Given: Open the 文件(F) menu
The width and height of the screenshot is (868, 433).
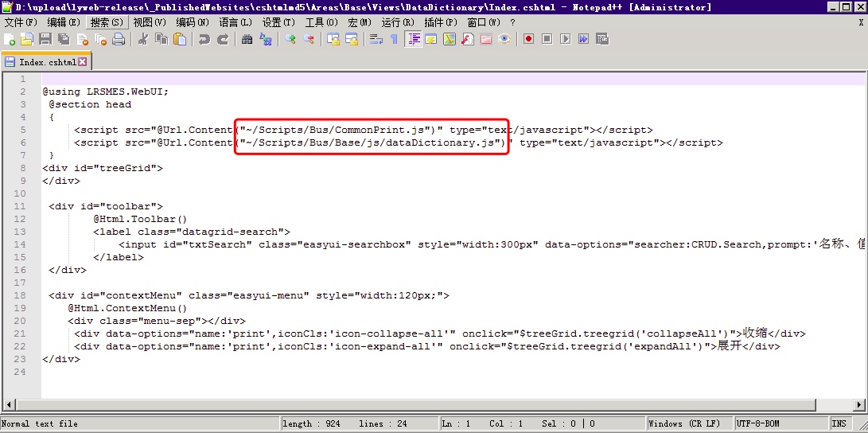Looking at the screenshot, I should point(21,23).
